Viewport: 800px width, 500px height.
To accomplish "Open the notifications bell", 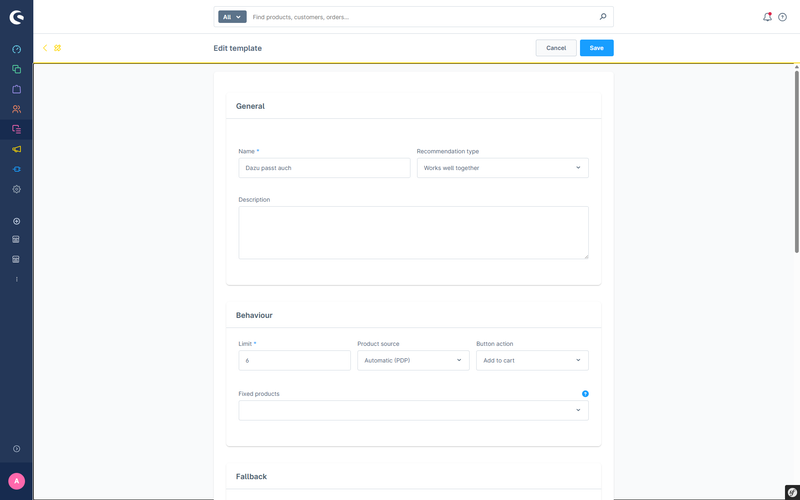I will coord(767,17).
